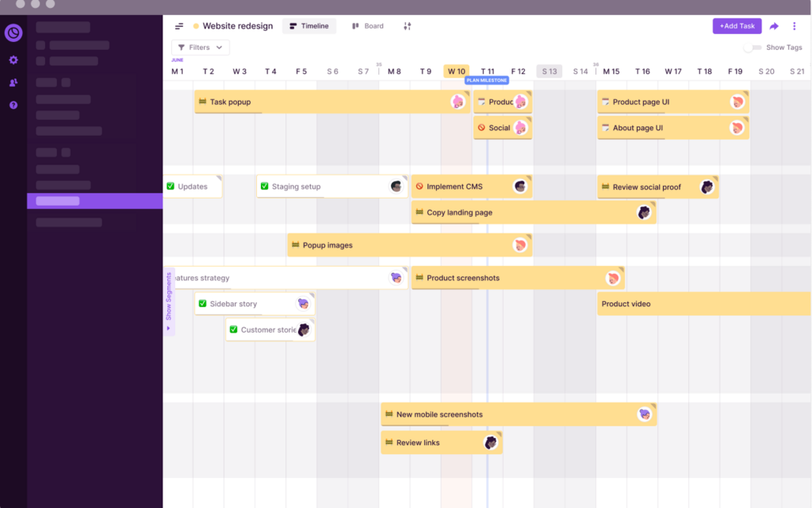Click the green checkbox on Staging setup

[x=264, y=187]
